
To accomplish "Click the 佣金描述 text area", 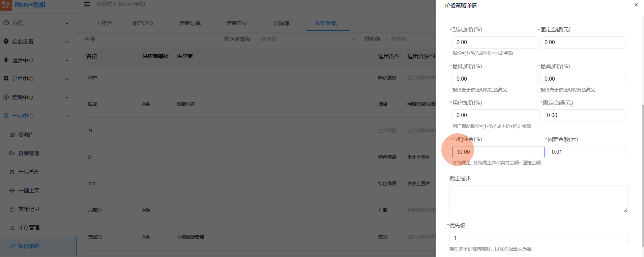I will pos(538,199).
